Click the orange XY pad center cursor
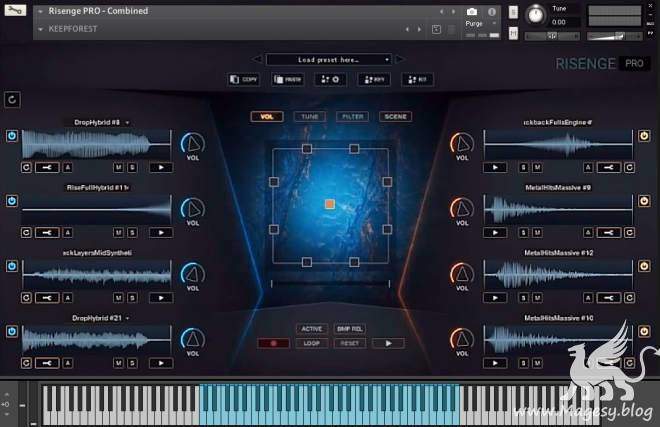660x427 pixels. point(330,204)
